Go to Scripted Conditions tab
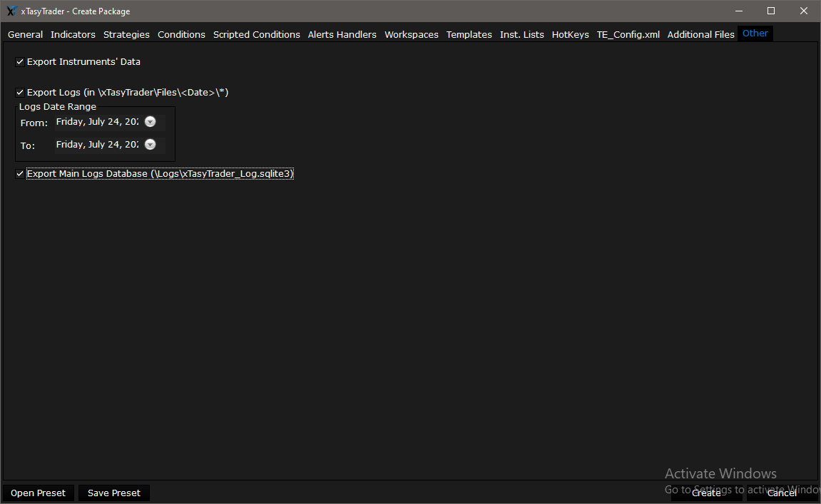 [x=257, y=34]
